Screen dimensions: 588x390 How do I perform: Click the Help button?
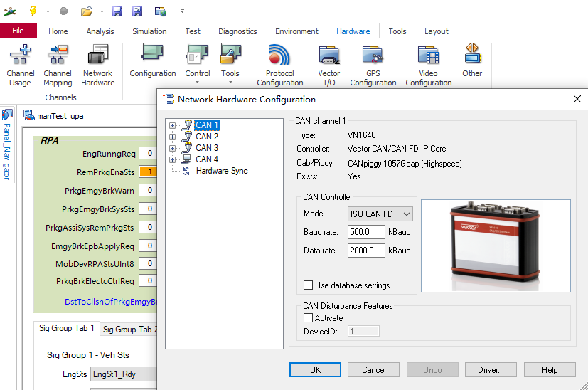point(550,370)
